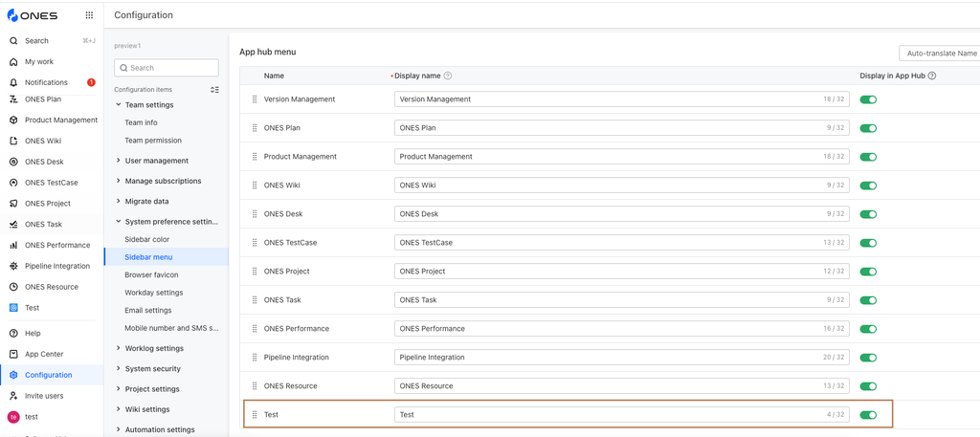
Task: Click the configuration Search field
Action: [167, 68]
